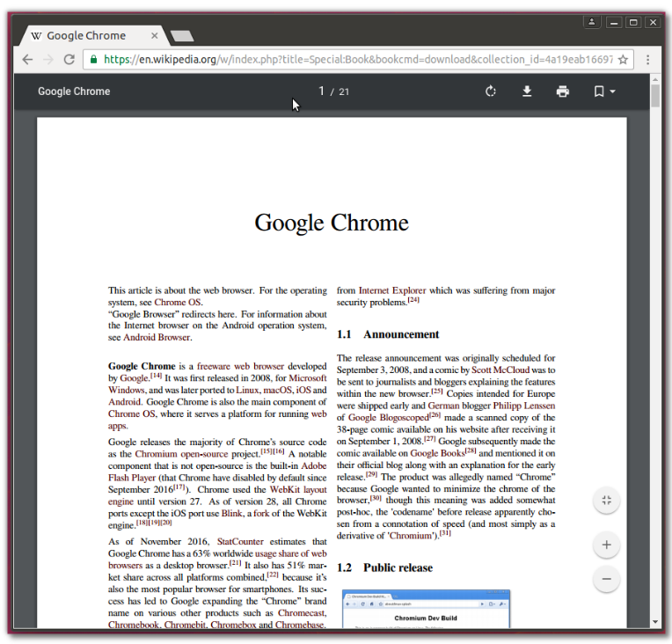Viewport: 672px width, 644px height.
Task: Click the Chromium Dev Build screenshot thumbnail
Action: click(426, 609)
